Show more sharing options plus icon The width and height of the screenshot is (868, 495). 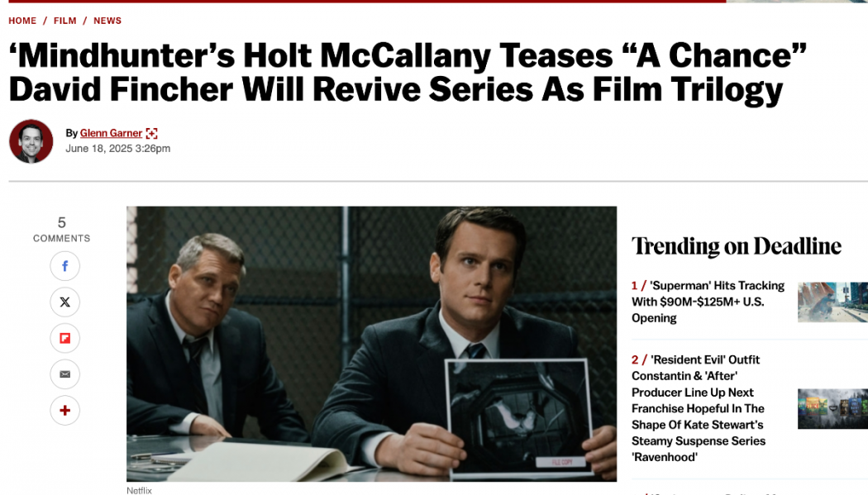[64, 411]
